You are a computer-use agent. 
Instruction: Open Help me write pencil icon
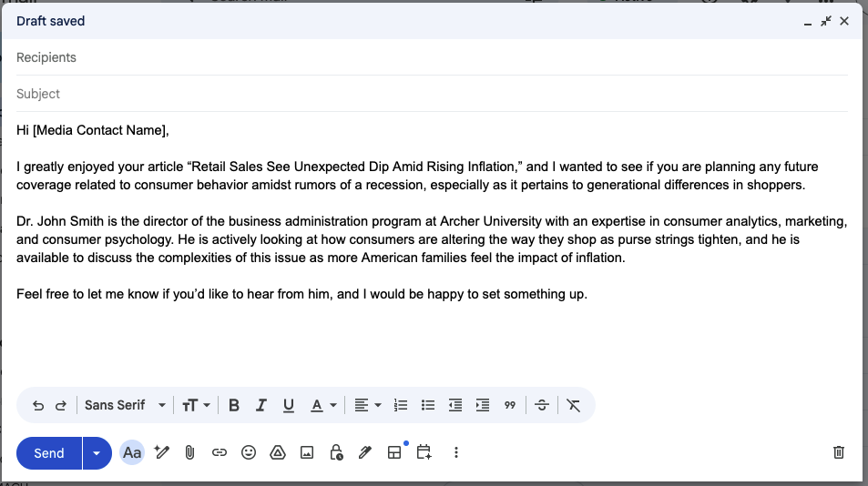(161, 452)
